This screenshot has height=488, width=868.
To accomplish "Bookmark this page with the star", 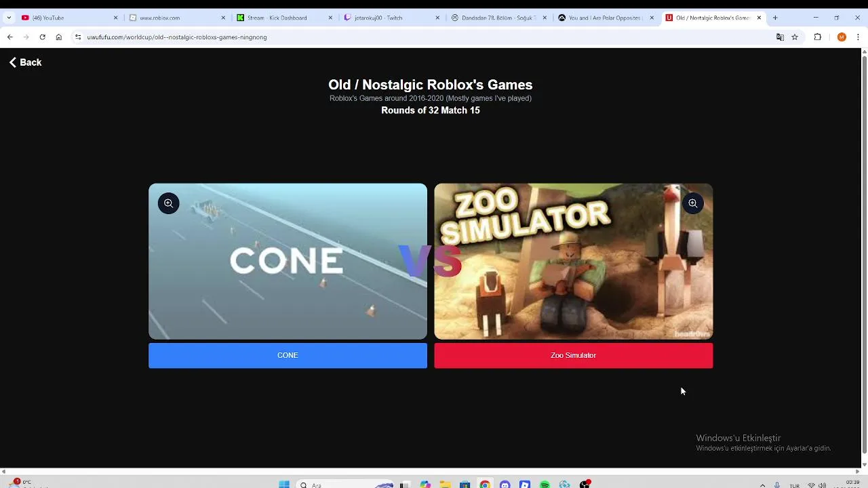I will (795, 37).
